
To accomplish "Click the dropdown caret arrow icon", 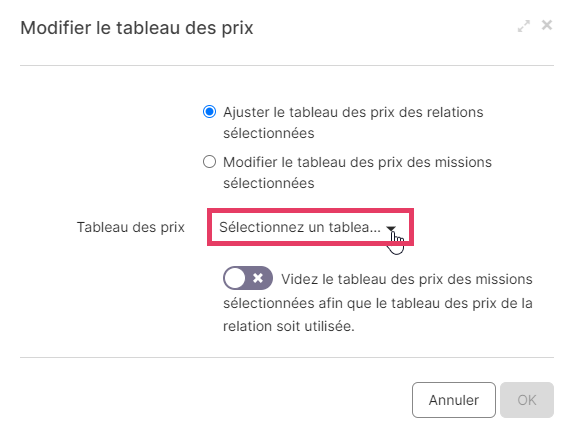I will pos(391,228).
